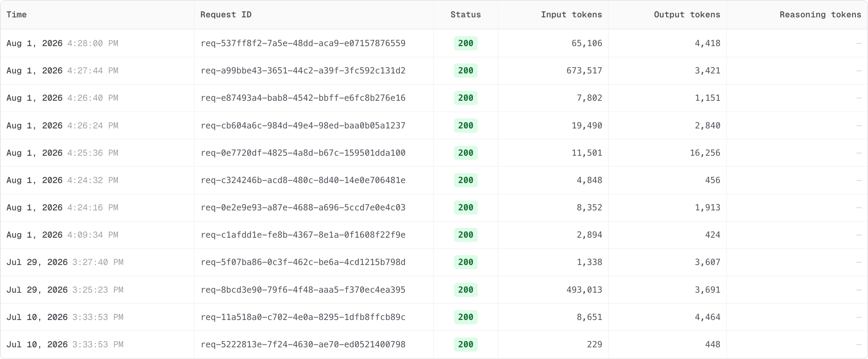Open the Aug 1 4:09:34 PM row
868x359 pixels.
pyautogui.click(x=434, y=235)
